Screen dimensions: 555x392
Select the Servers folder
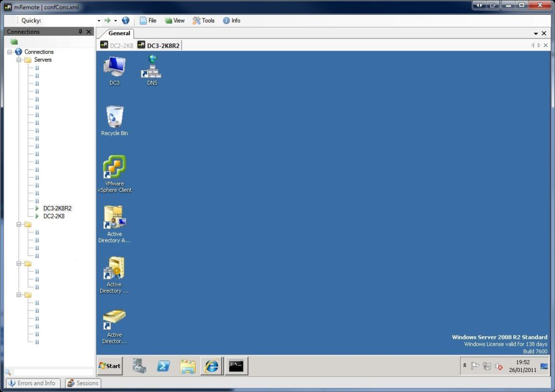[x=42, y=60]
